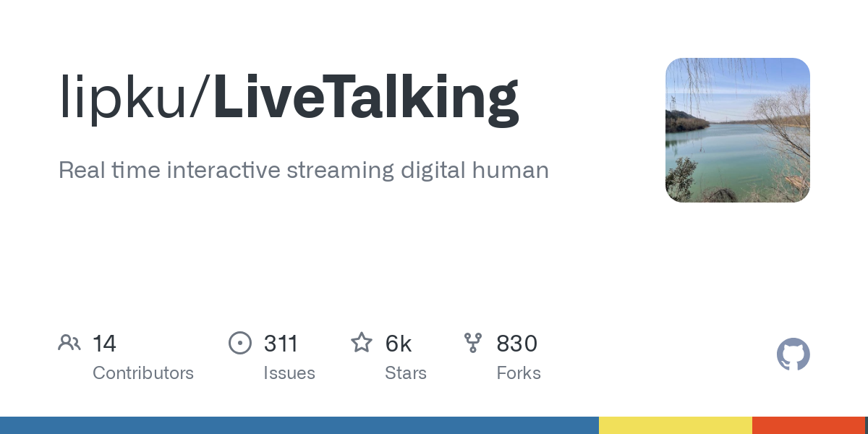Viewport: 868px width, 434px height.
Task: Select the 830 forks count
Action: (516, 344)
